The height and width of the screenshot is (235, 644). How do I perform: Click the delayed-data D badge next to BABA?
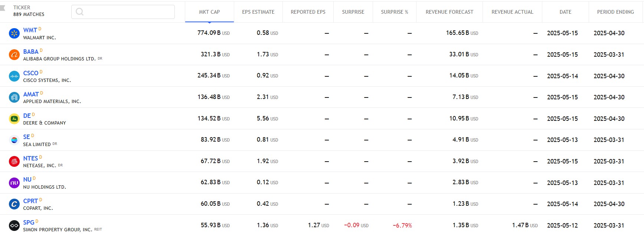click(x=41, y=50)
